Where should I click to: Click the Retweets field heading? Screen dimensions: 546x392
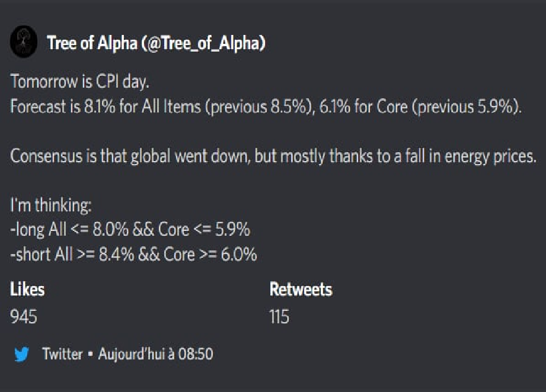click(301, 290)
